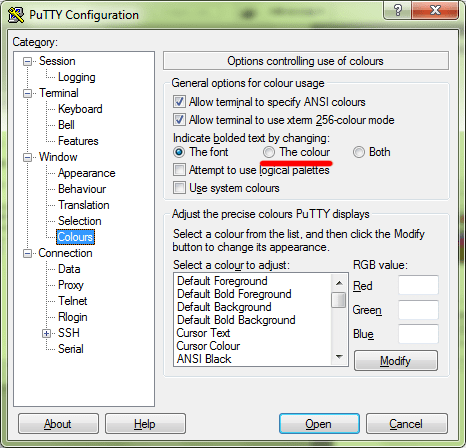Enable Use system colours checkbox
Screen dimensions: 466x448
179,188
